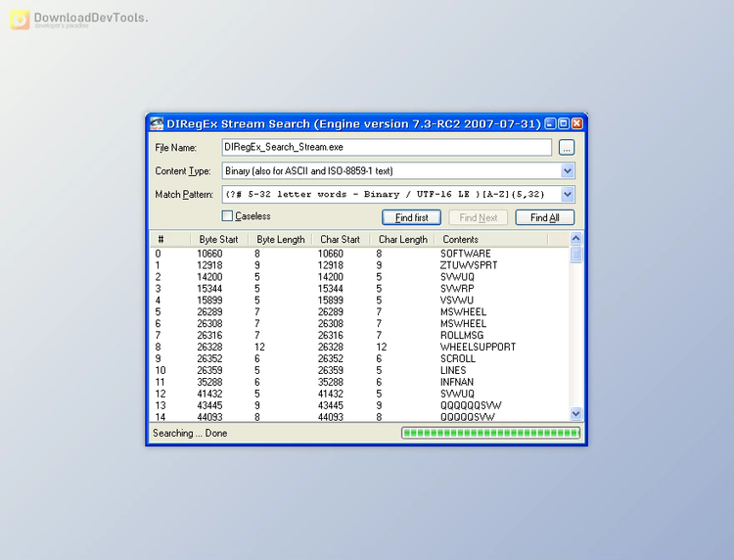Sort by the Char Start column header
Viewport: 734px width, 560px height.
click(341, 239)
